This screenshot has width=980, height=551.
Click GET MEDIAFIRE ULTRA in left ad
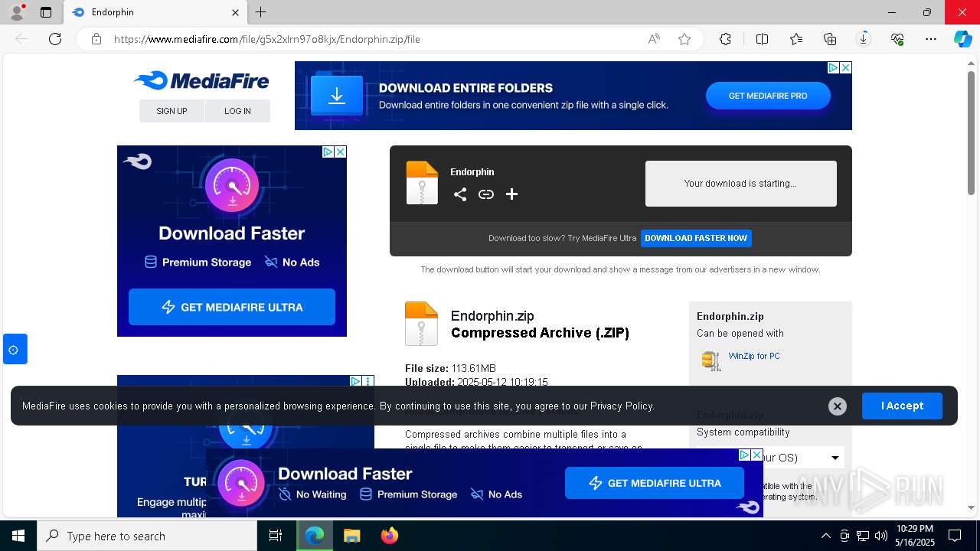tap(232, 307)
